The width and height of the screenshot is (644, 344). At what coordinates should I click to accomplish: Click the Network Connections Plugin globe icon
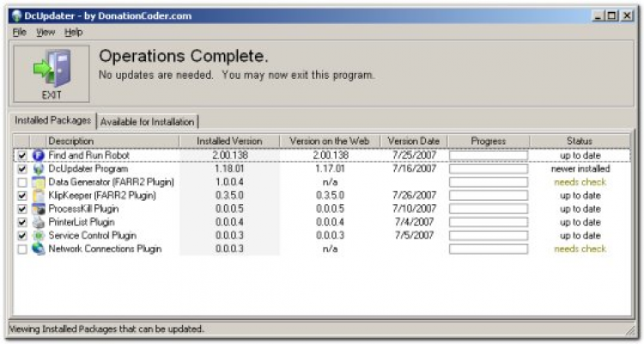(x=38, y=249)
